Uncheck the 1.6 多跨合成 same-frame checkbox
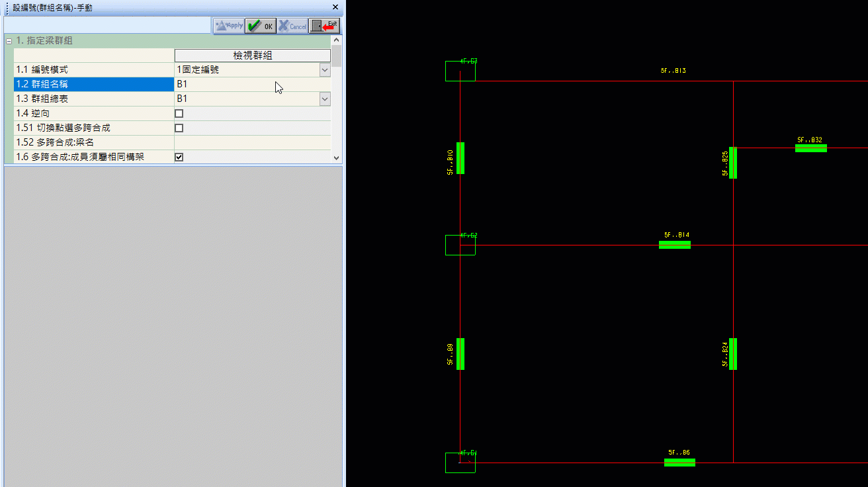 [x=179, y=157]
